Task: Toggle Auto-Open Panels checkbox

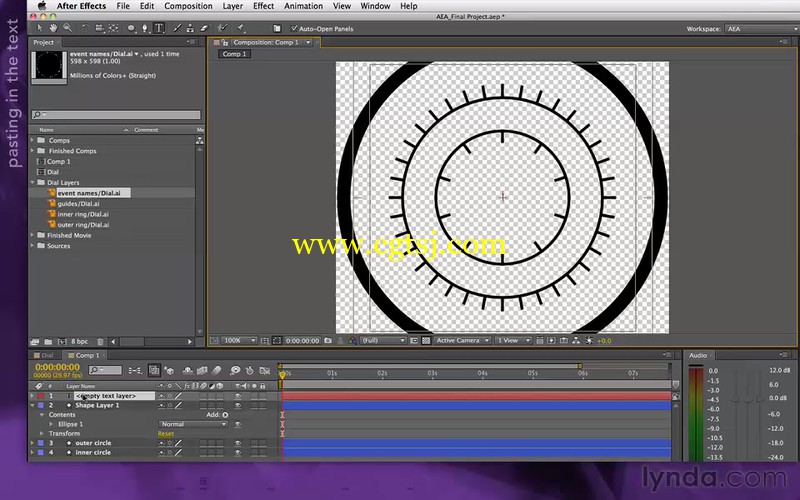Action: tap(294, 29)
